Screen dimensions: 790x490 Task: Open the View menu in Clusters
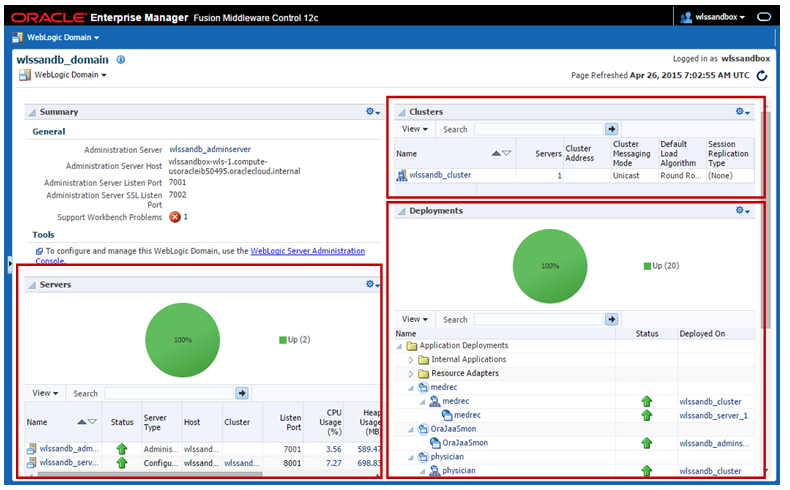[414, 129]
